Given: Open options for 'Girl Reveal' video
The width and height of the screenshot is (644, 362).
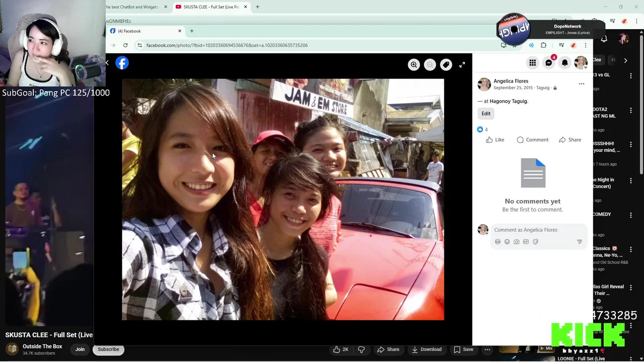Looking at the screenshot, I should [631, 288].
